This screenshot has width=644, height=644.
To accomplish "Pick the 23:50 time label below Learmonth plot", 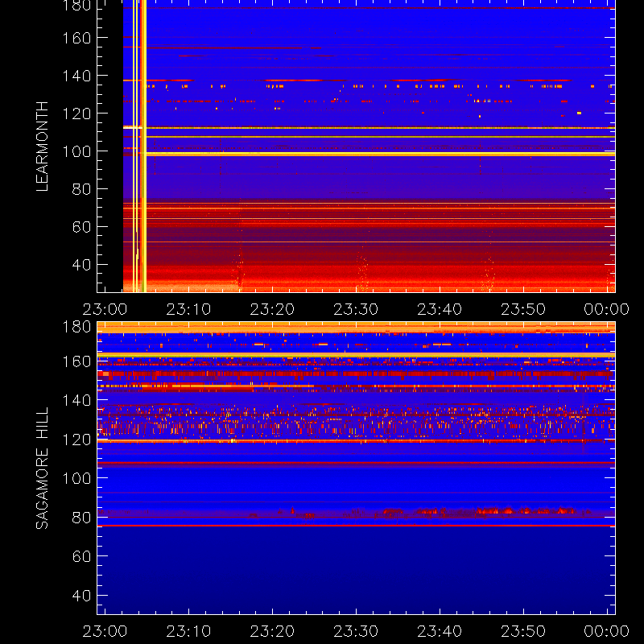I will pos(523,309).
